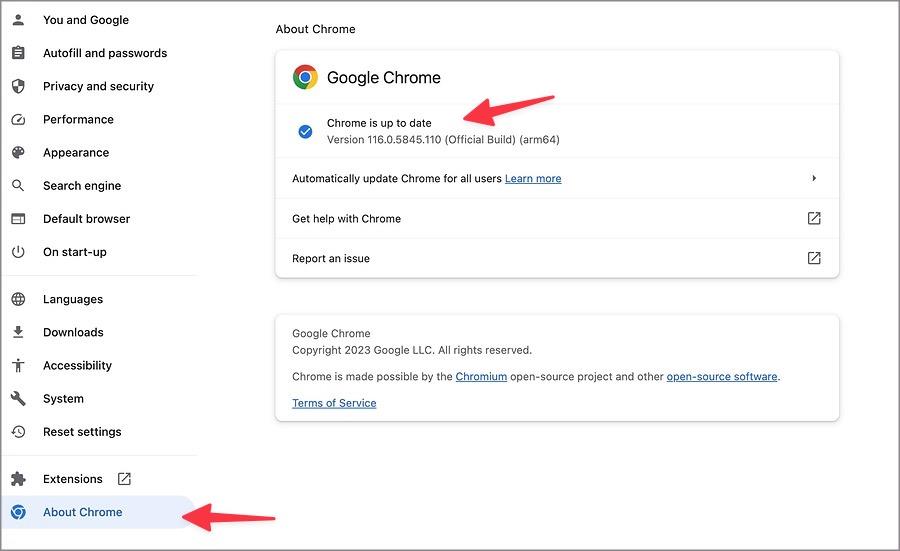The image size is (900, 551).
Task: Click the version number 116.0.5845.110 text
Action: click(404, 139)
